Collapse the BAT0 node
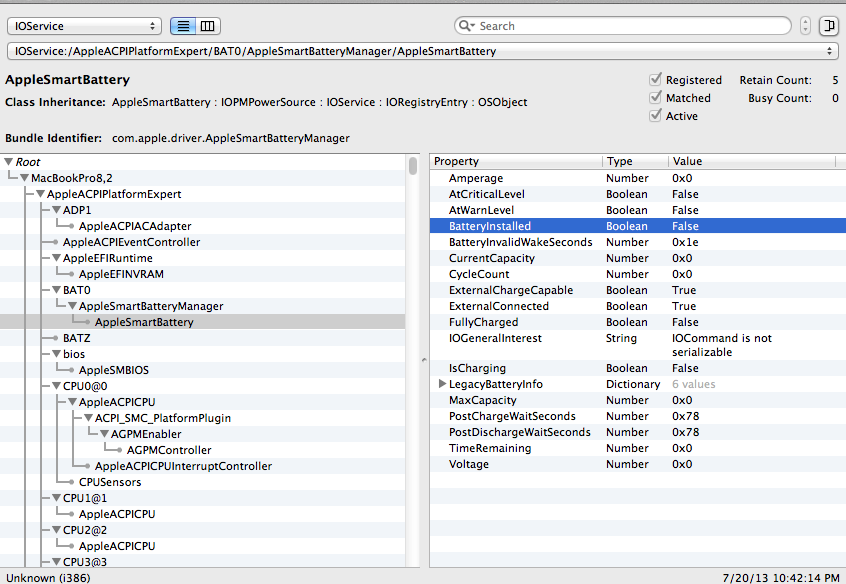Viewport: 846px width, 584px height. pos(56,290)
